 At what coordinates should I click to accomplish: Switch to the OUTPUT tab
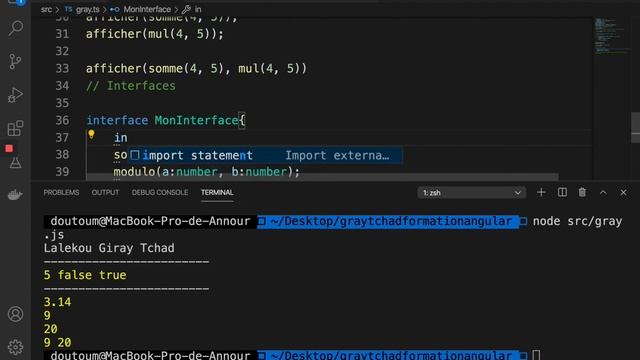click(x=105, y=193)
